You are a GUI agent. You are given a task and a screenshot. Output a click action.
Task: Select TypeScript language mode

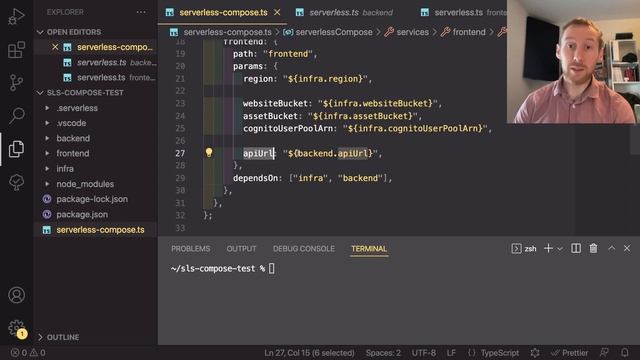[x=500, y=353]
